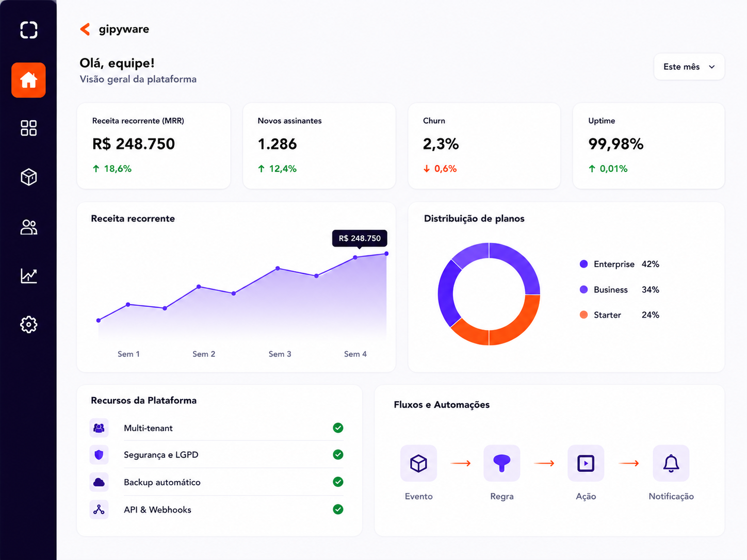Select the Regra funnel step icon
747x560 pixels.
pyautogui.click(x=502, y=463)
